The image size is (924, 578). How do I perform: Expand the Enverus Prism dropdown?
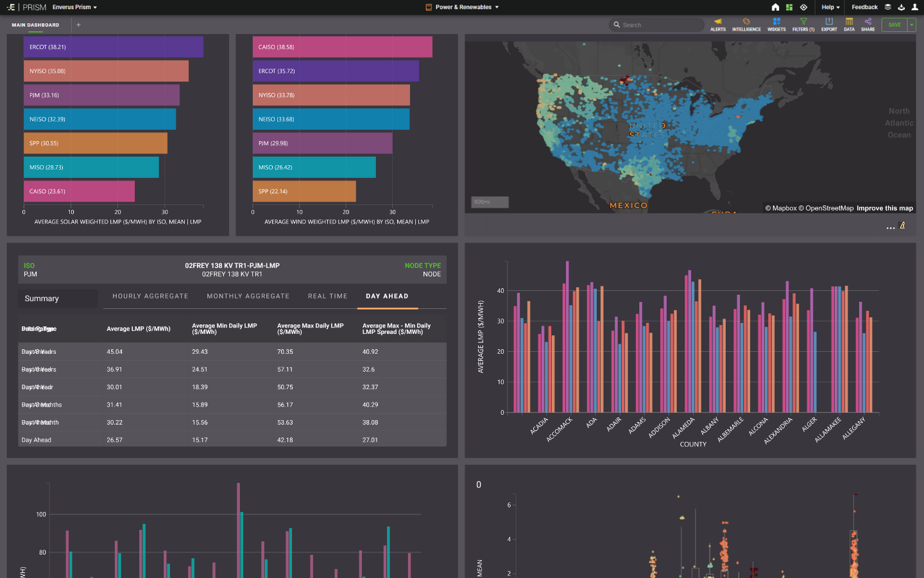pyautogui.click(x=74, y=7)
